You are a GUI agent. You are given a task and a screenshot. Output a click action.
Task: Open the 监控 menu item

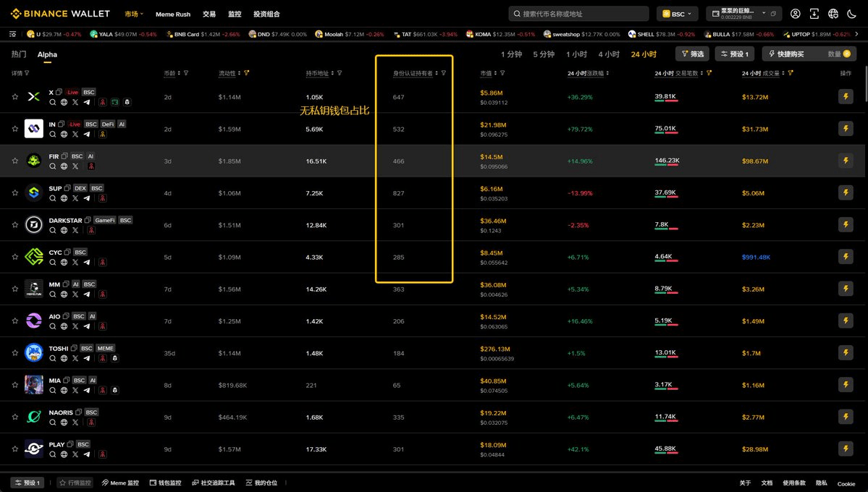[x=235, y=14]
